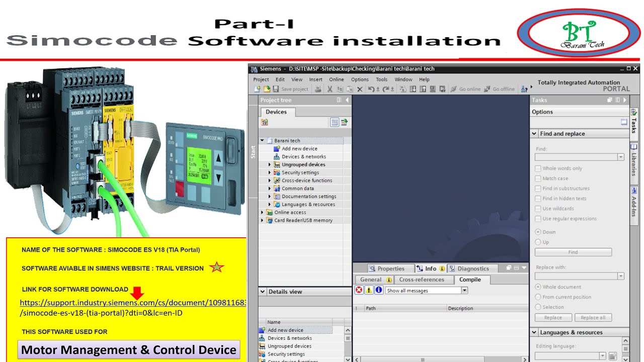Open the Find field dropdown

621,157
